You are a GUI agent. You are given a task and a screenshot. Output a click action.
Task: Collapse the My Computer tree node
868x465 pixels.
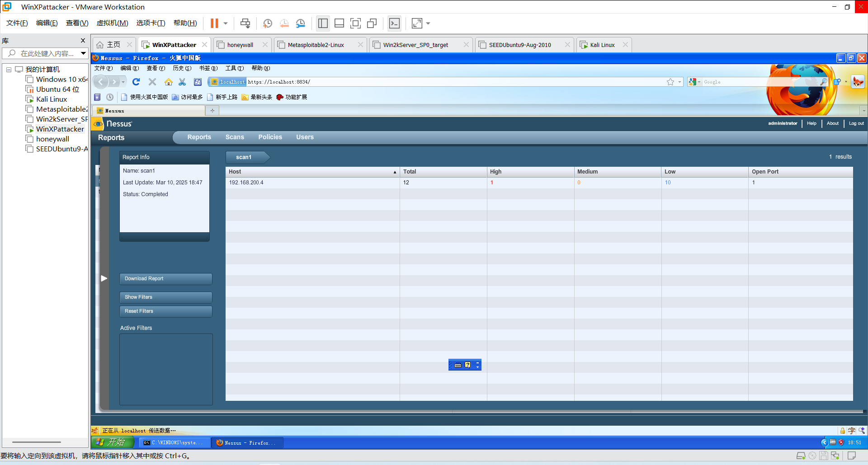coord(9,70)
